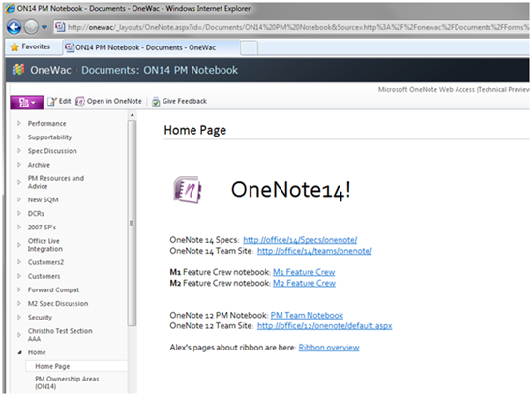Open recent pages dropdown arrow beside Forward

[x=44, y=27]
